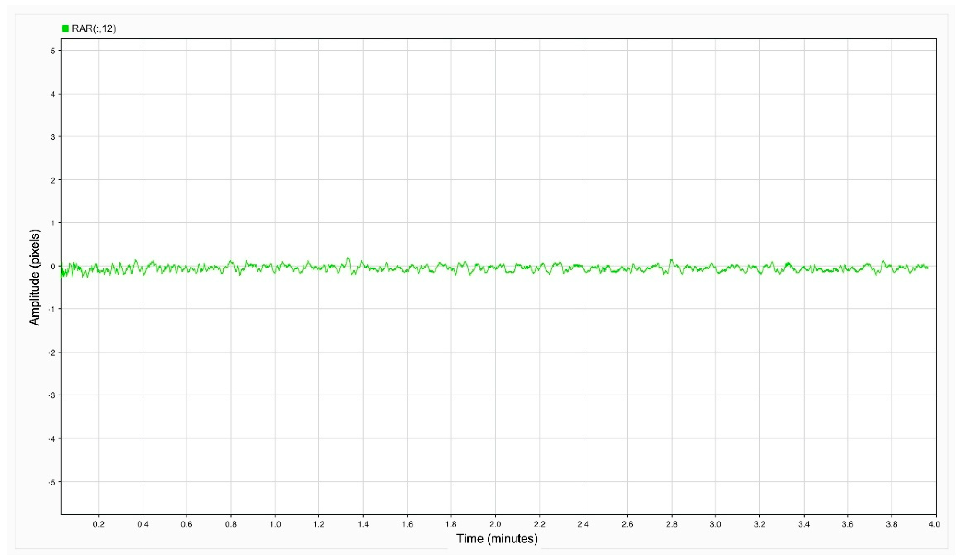This screenshot has height=560, width=958.
Task: Click the 4.0 tick on time axis
Action: [934, 524]
